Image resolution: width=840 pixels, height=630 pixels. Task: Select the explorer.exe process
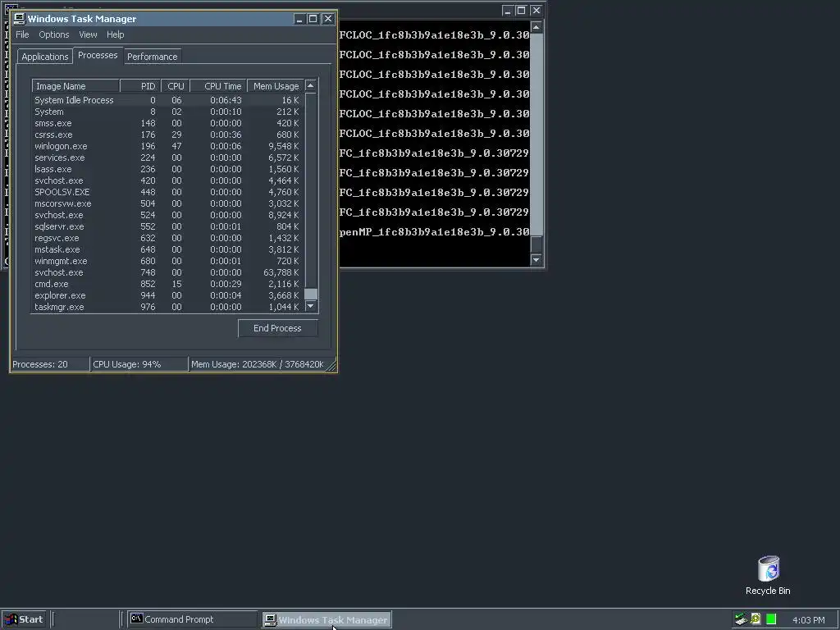click(x=167, y=295)
